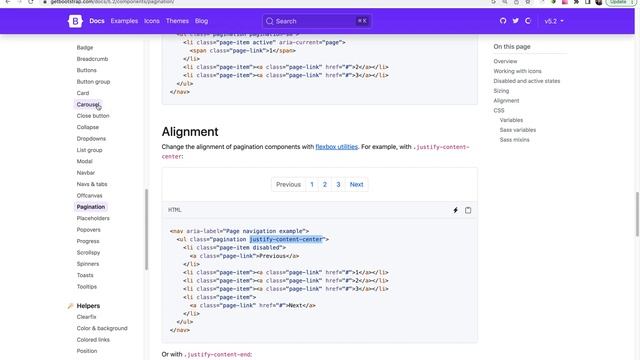Focus the Search input field

(317, 21)
